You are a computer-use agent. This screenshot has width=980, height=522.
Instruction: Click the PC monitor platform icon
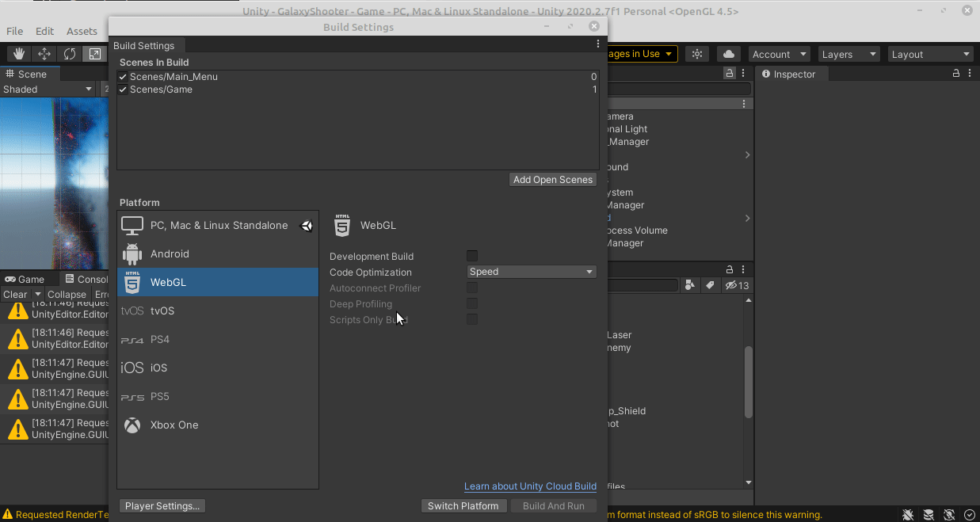point(132,226)
